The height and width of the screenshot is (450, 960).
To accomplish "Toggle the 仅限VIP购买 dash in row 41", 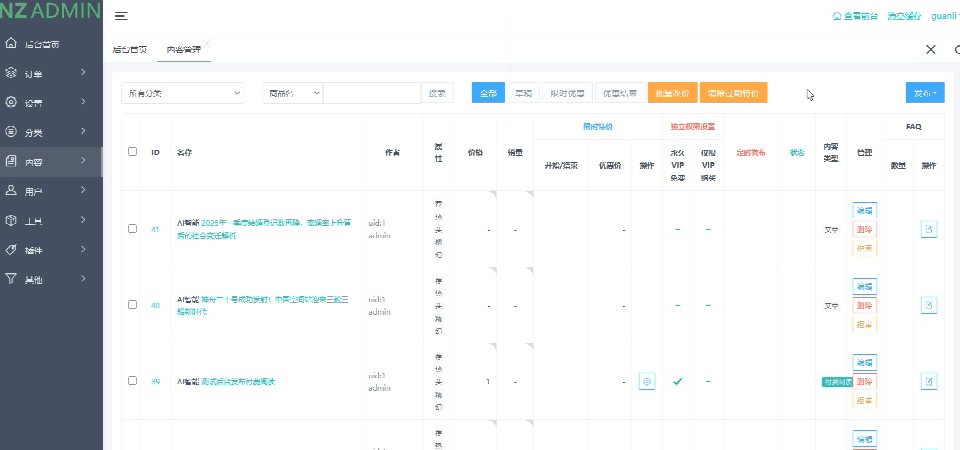I will point(708,230).
